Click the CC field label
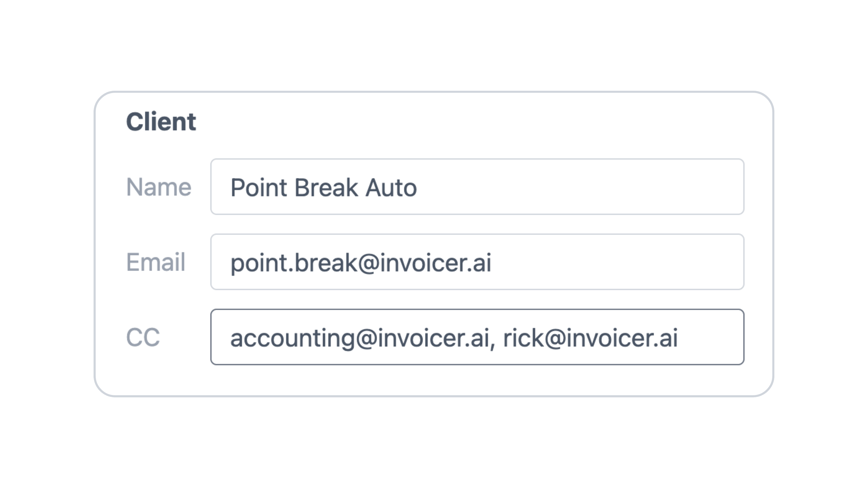Image resolution: width=868 pixels, height=488 pixels. 143,337
